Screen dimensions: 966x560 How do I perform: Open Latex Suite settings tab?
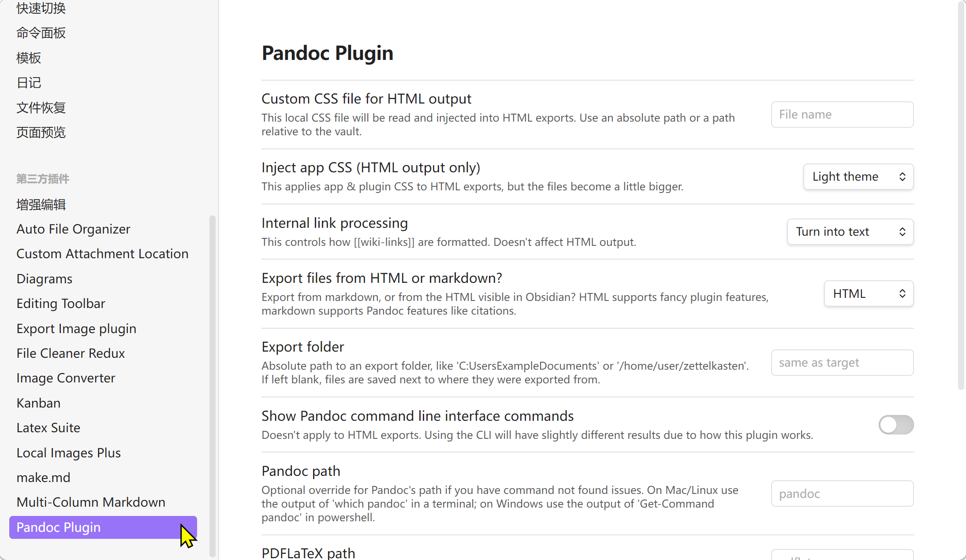tap(48, 428)
